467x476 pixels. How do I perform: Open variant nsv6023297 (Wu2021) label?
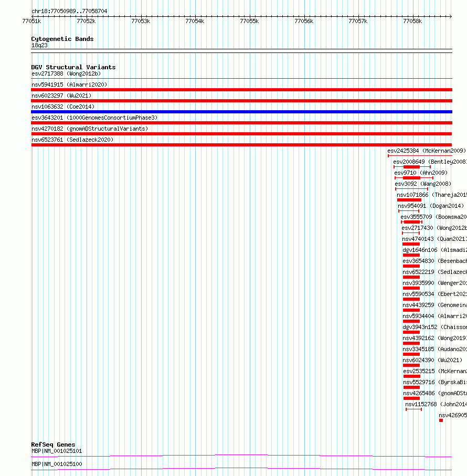click(61, 96)
